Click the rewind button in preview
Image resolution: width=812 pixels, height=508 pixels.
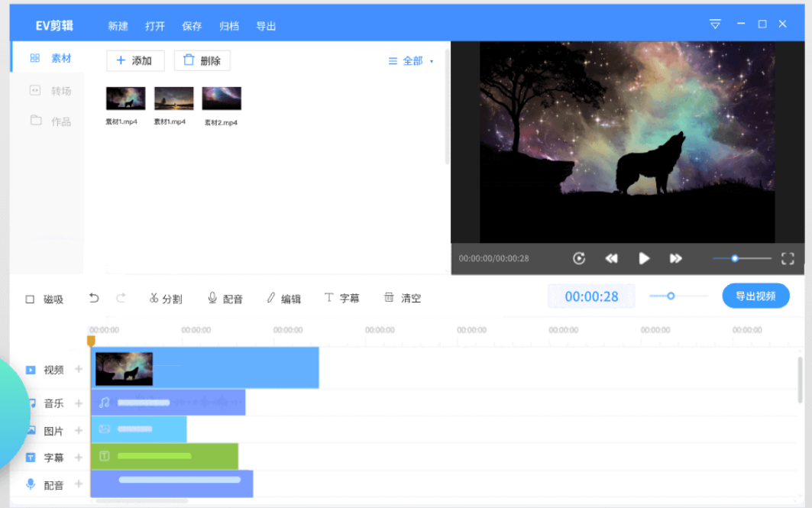coord(612,258)
